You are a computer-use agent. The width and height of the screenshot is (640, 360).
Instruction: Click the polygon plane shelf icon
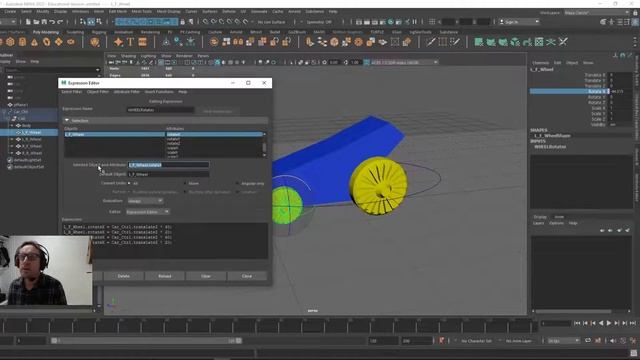click(59, 42)
